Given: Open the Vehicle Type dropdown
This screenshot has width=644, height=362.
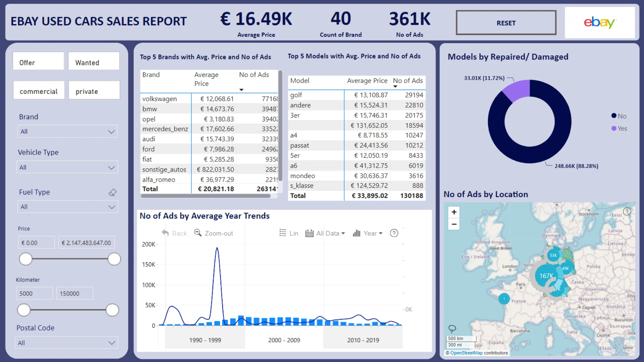Looking at the screenshot, I should click(x=67, y=167).
